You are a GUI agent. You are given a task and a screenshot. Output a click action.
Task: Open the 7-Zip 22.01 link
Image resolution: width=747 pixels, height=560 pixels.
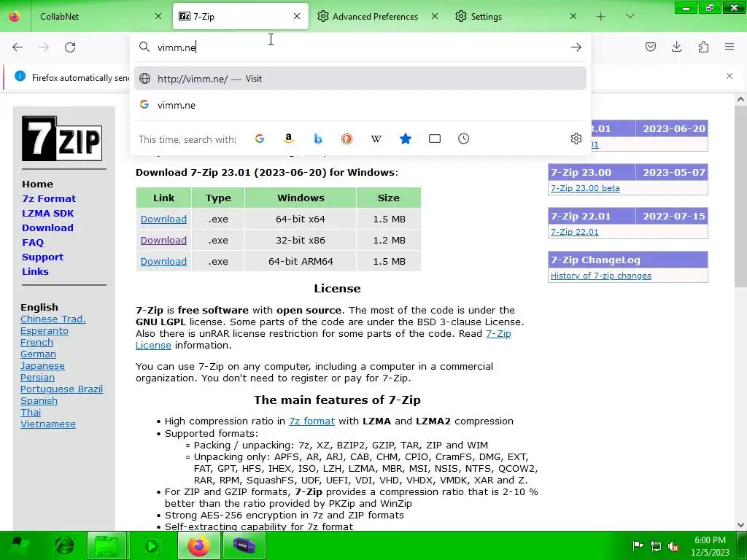(574, 232)
